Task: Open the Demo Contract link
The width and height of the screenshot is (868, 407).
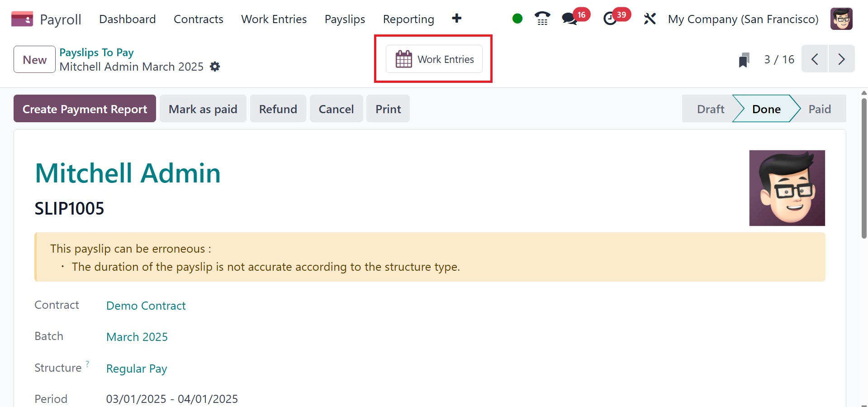Action: (x=146, y=306)
